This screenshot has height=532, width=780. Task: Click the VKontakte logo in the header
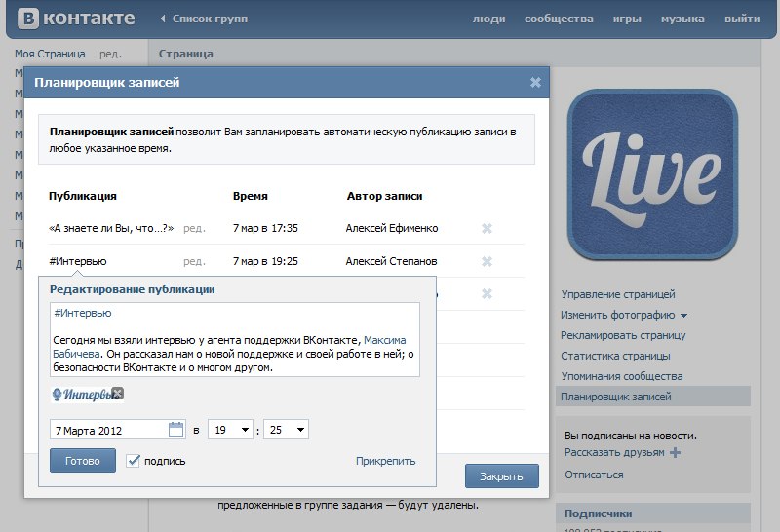coord(76,19)
